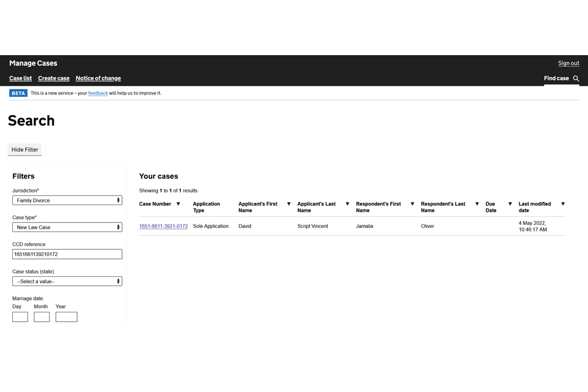Viewport: 588px width, 392px height.
Task: Click the Due Date sort arrow
Action: tap(510, 204)
